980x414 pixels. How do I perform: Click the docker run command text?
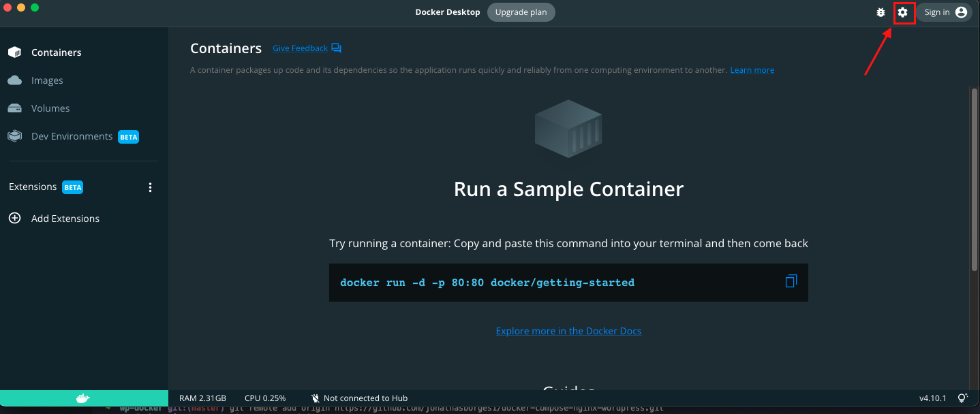(x=487, y=283)
